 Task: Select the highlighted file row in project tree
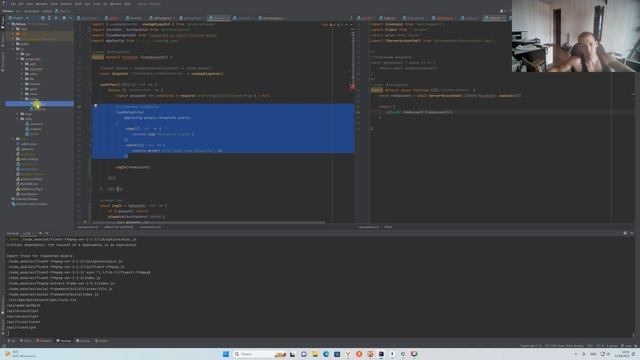(x=40, y=104)
